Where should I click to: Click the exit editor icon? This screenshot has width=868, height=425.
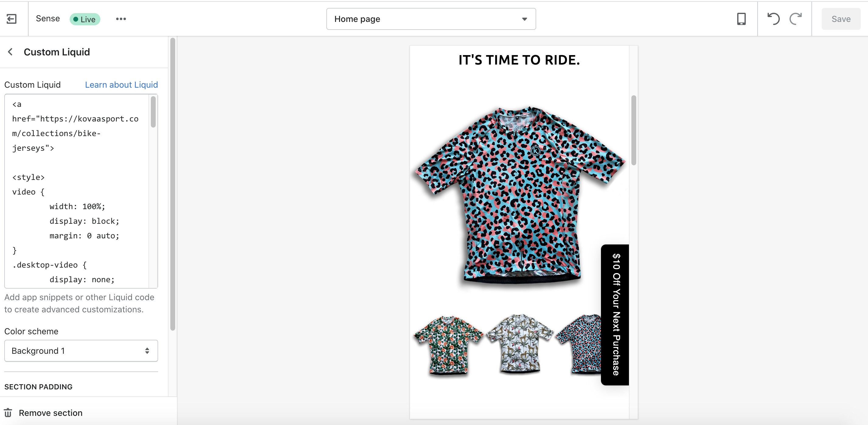click(x=12, y=19)
